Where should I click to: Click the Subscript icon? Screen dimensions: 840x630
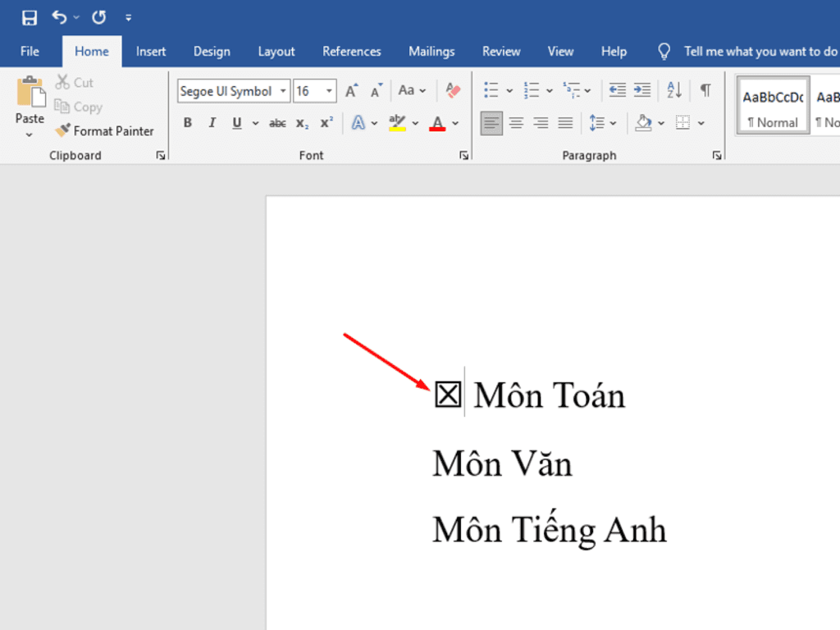(x=301, y=122)
